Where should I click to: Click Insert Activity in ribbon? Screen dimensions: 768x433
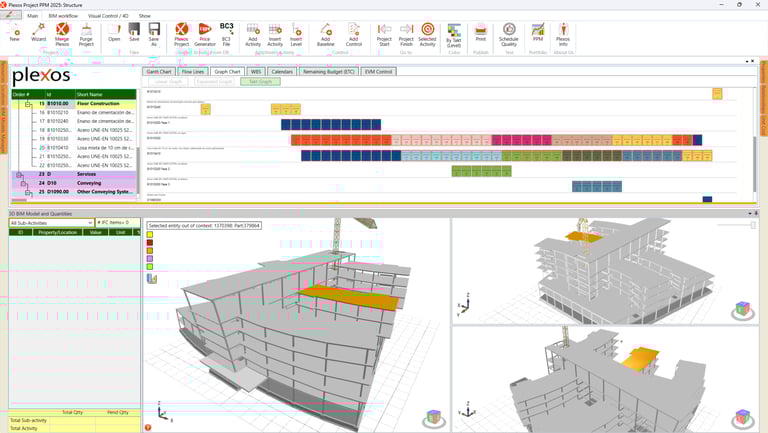click(x=275, y=34)
